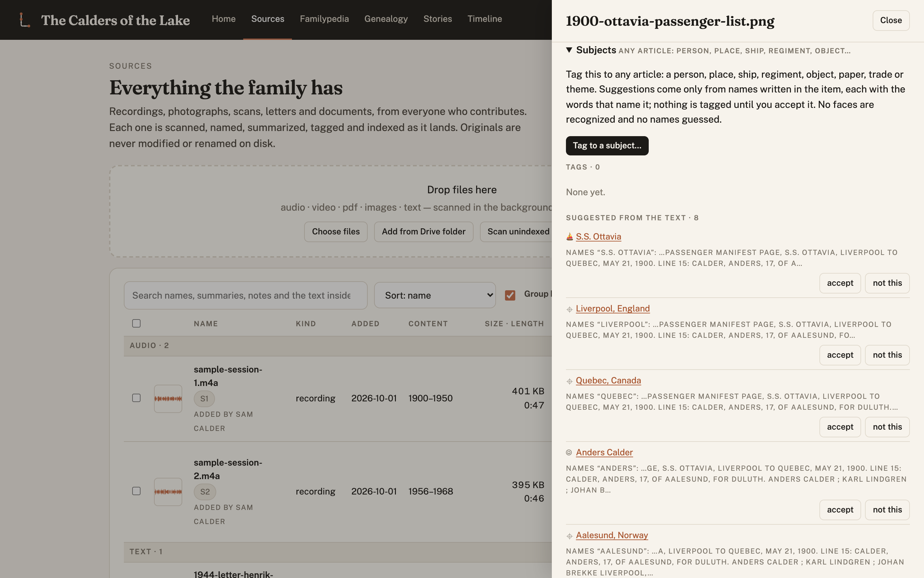
Task: Open the sample-session-2.m4a waveform thumbnail
Action: click(168, 492)
